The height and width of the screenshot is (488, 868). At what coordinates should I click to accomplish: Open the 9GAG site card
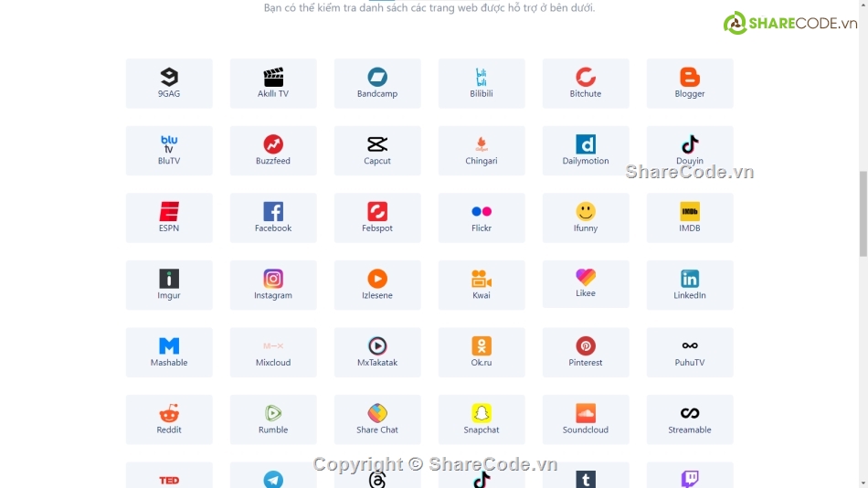[169, 84]
